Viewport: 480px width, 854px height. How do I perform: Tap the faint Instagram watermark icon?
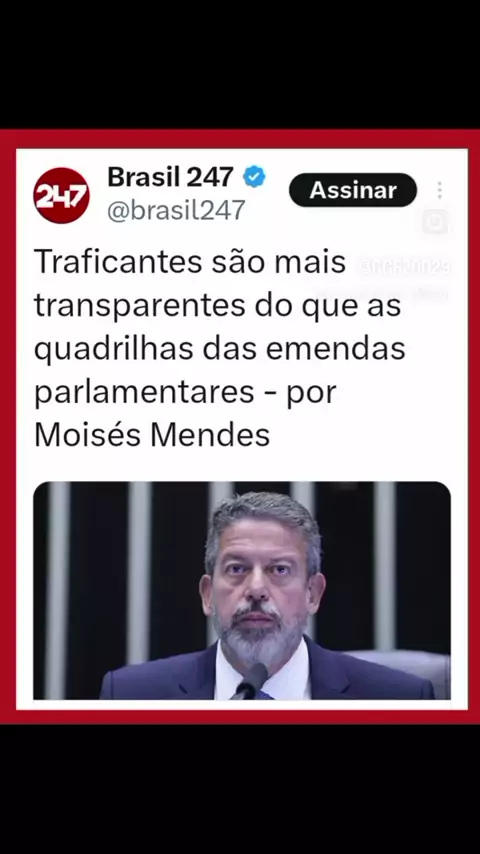tap(435, 222)
